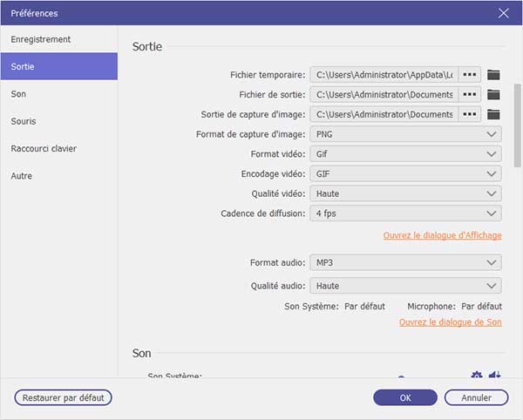Select the Souris section in the sidebar
The image size is (523, 420).
point(24,121)
